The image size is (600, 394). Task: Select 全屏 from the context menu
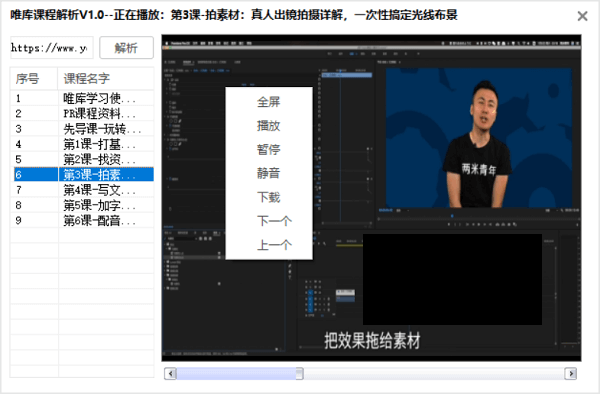(x=269, y=102)
